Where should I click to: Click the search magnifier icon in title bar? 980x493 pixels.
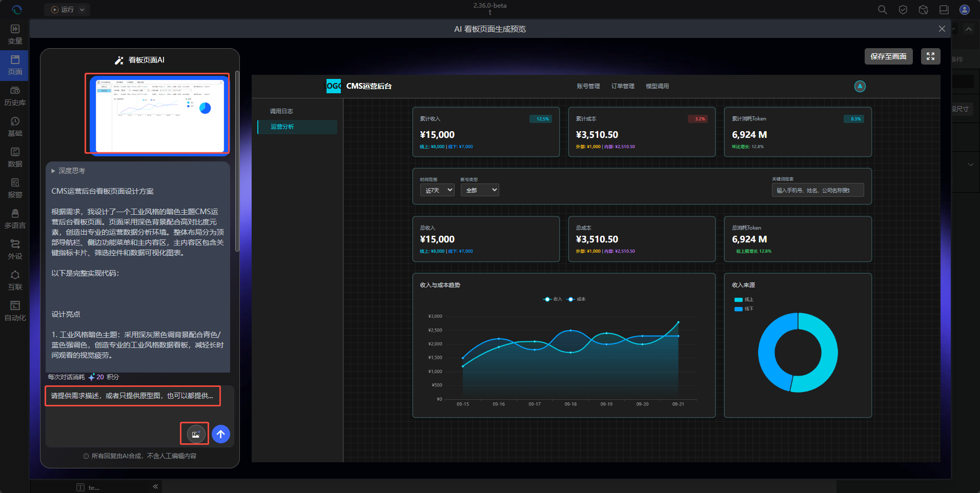pyautogui.click(x=882, y=10)
